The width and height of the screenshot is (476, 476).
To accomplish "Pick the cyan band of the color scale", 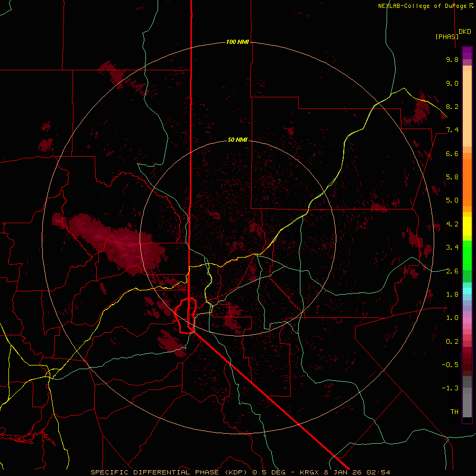I will [x=467, y=291].
